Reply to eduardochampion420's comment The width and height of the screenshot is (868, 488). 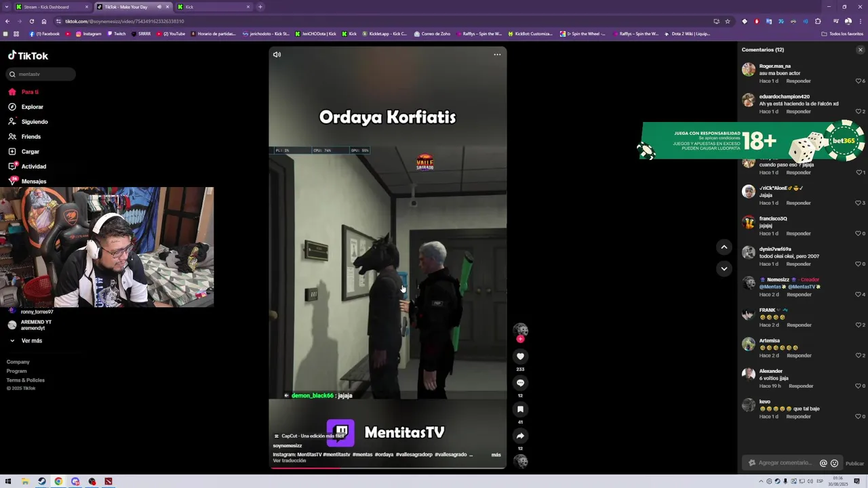point(798,111)
